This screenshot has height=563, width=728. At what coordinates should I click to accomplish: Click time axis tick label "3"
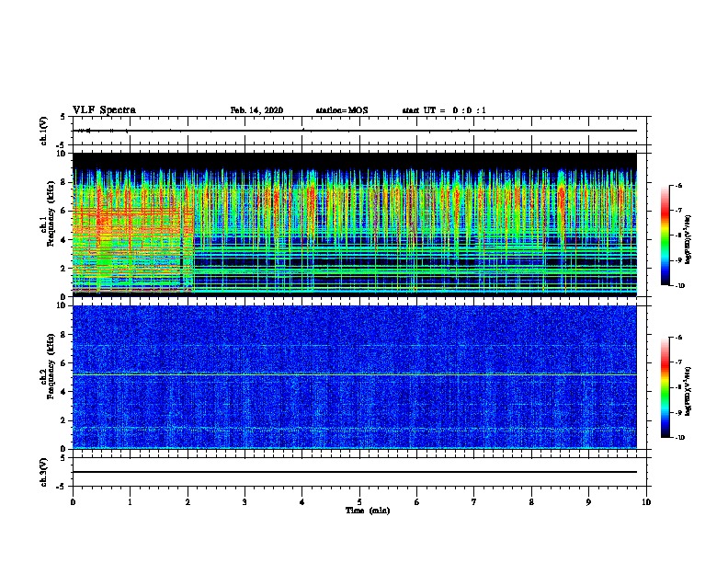(245, 501)
